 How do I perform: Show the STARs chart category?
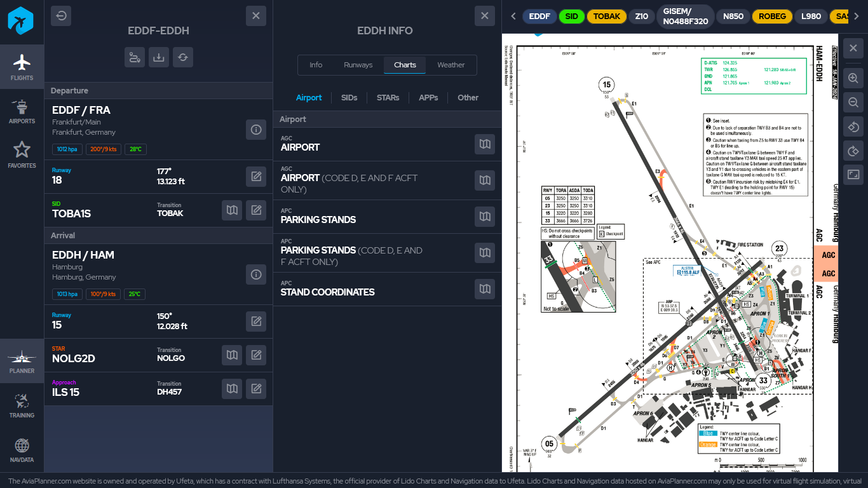[388, 97]
